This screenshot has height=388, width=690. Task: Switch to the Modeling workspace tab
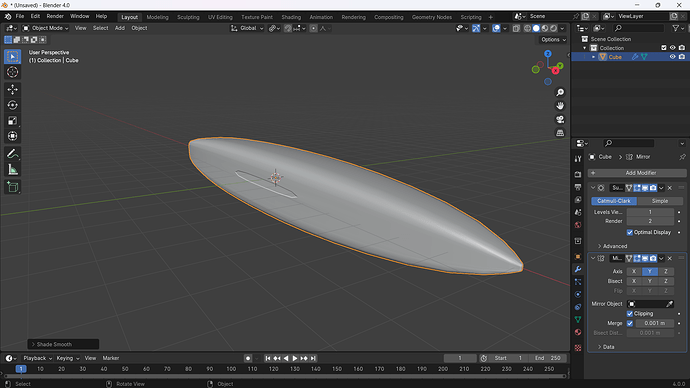(158, 17)
